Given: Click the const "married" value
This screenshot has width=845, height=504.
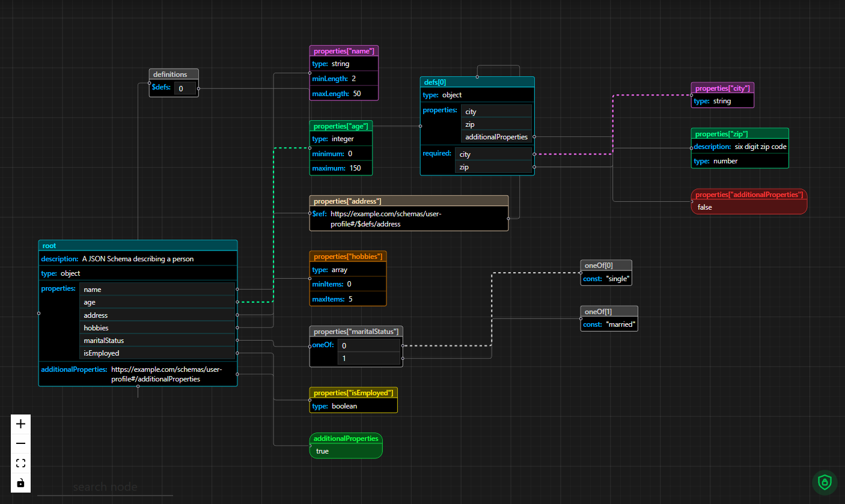Looking at the screenshot, I should 620,325.
